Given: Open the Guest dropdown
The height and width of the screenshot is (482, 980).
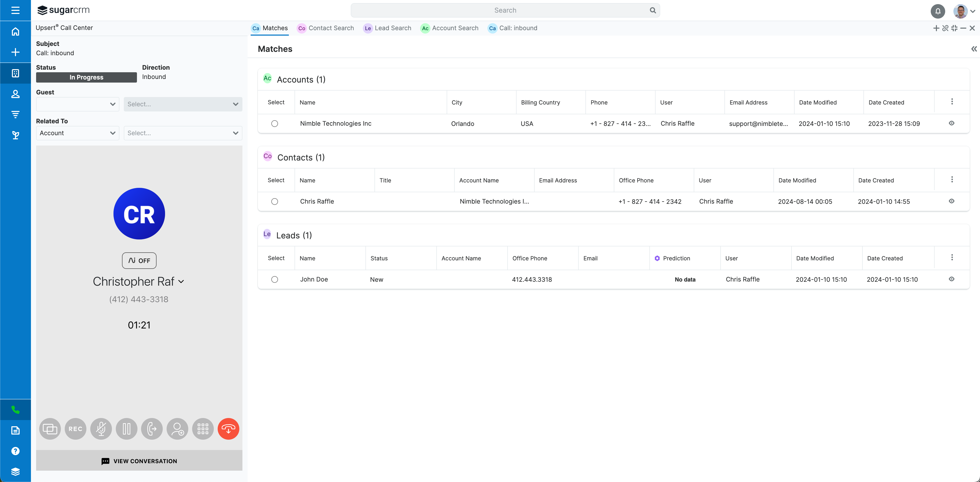Looking at the screenshot, I should [x=77, y=104].
